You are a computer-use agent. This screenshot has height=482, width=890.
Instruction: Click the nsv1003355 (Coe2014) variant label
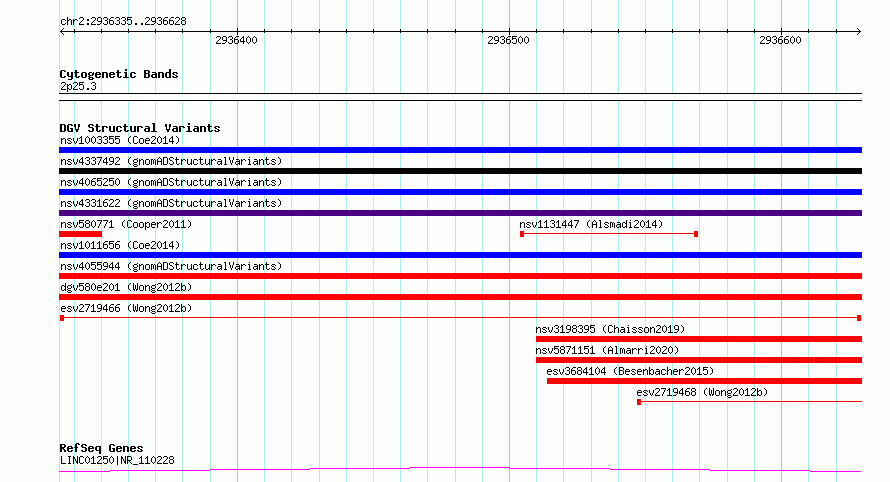(x=120, y=140)
